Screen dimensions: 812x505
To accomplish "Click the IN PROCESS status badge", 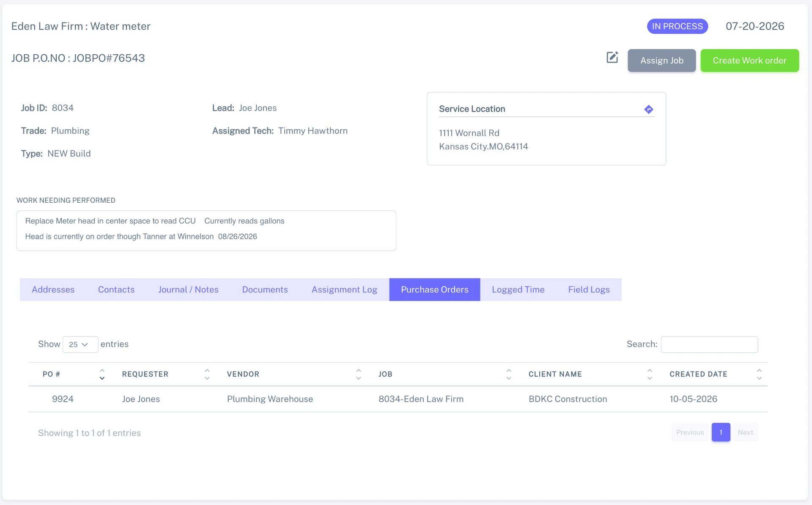I will (x=677, y=26).
